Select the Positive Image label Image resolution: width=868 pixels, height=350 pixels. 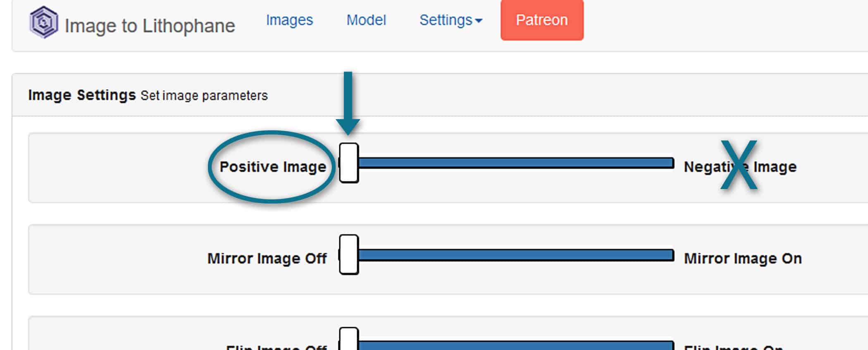(x=273, y=167)
